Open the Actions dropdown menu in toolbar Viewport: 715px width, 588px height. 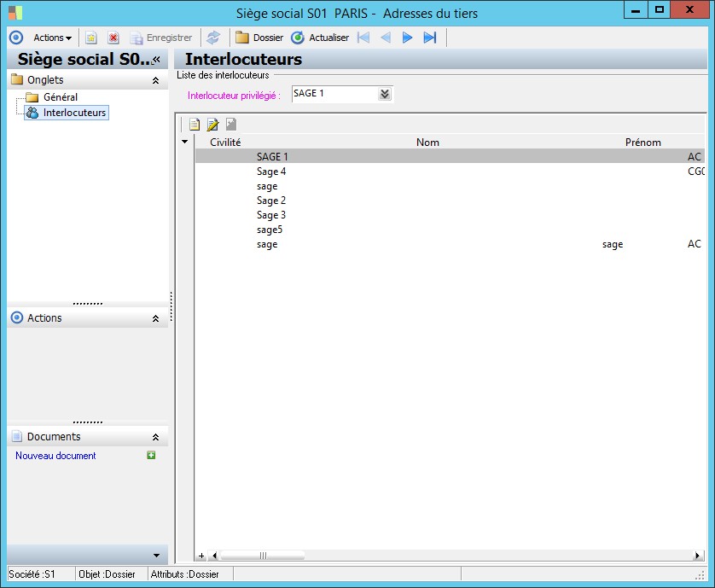tap(52, 38)
